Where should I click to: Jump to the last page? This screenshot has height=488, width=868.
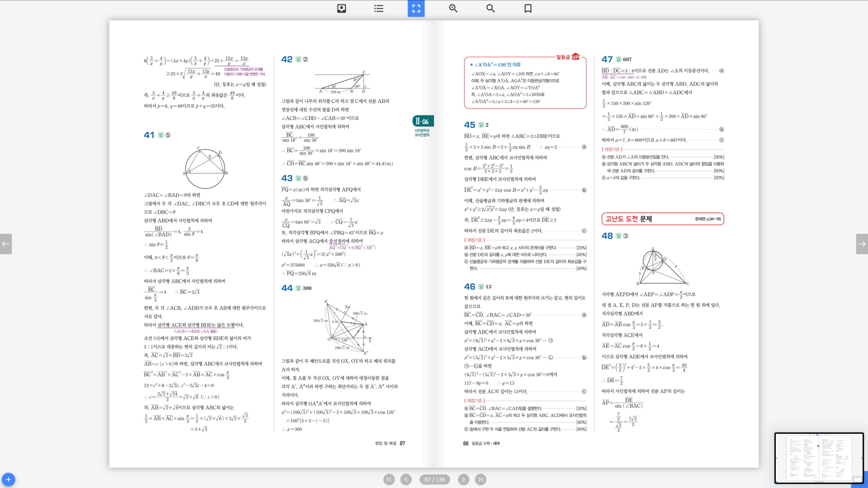coord(481,479)
